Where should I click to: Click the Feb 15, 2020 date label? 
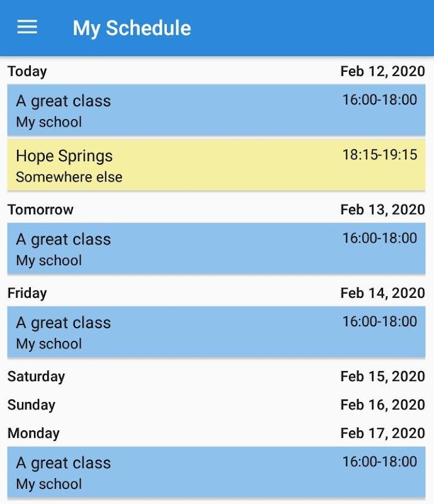(382, 377)
